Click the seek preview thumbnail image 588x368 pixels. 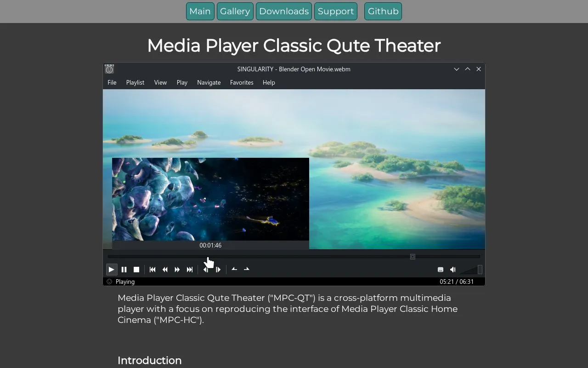pos(210,199)
